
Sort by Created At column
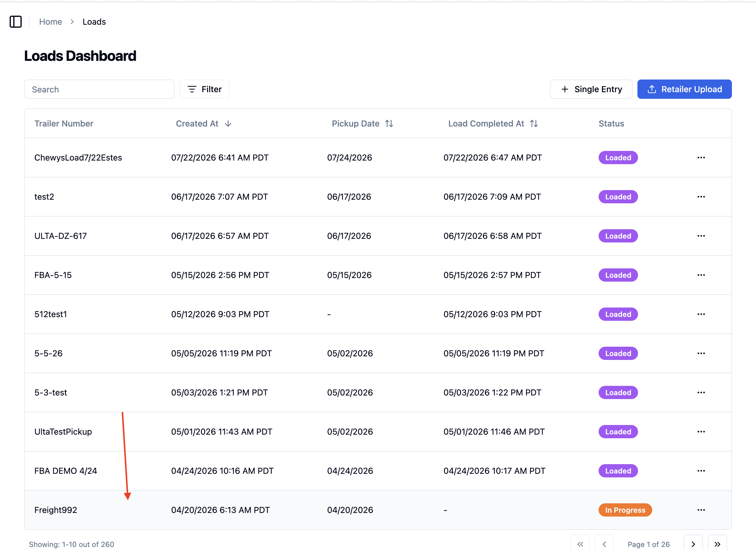(204, 124)
